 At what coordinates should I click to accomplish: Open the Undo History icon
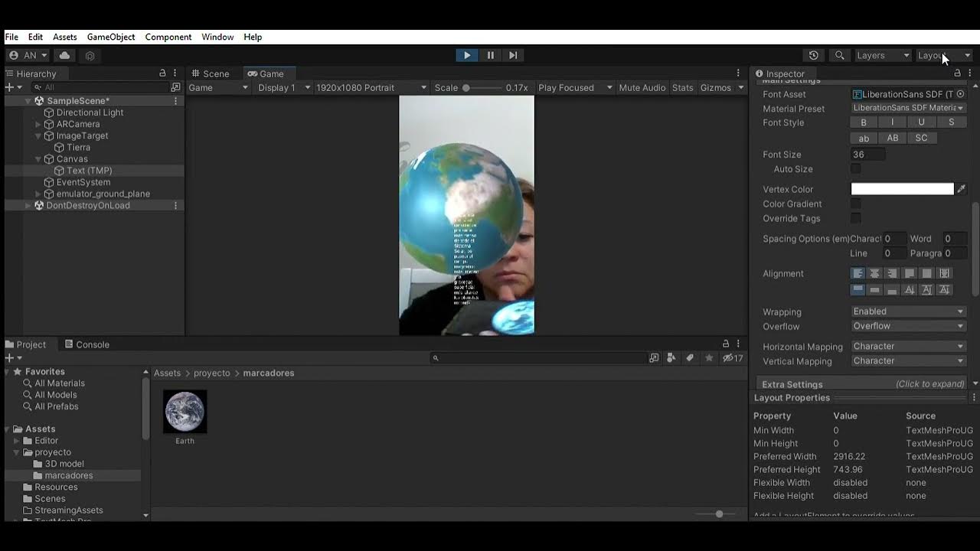[814, 55]
